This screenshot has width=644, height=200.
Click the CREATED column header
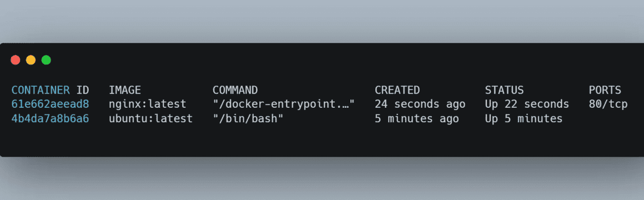pyautogui.click(x=397, y=90)
